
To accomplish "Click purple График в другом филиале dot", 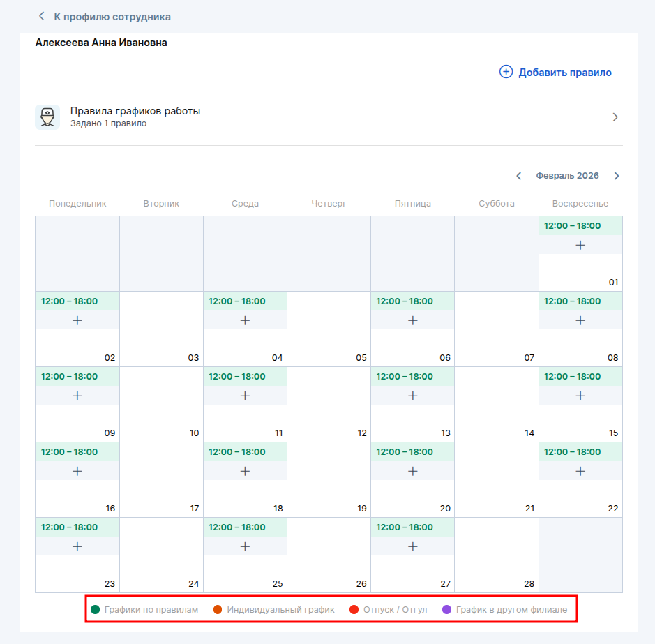I will pyautogui.click(x=447, y=610).
